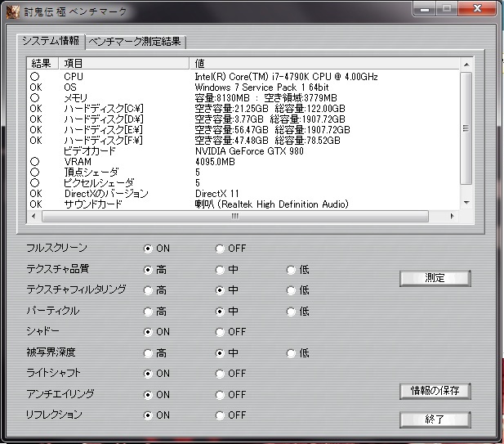This screenshot has width=504, height=444.
Task: Turn ライトシャフト ON
Action: (148, 374)
